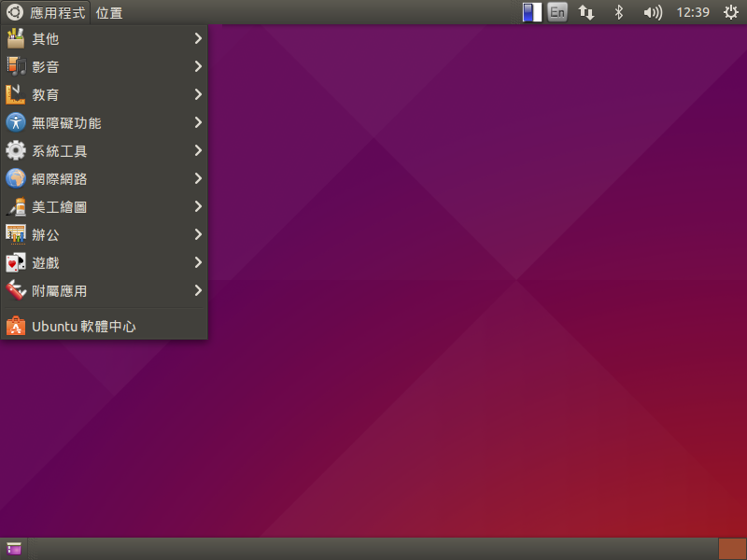Click the 系統工具 gear icon
This screenshot has height=560, width=747.
[16, 151]
